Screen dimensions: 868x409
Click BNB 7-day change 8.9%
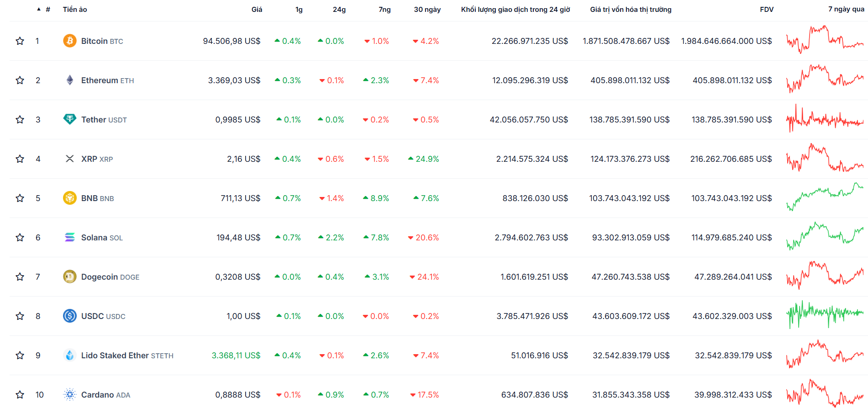376,198
